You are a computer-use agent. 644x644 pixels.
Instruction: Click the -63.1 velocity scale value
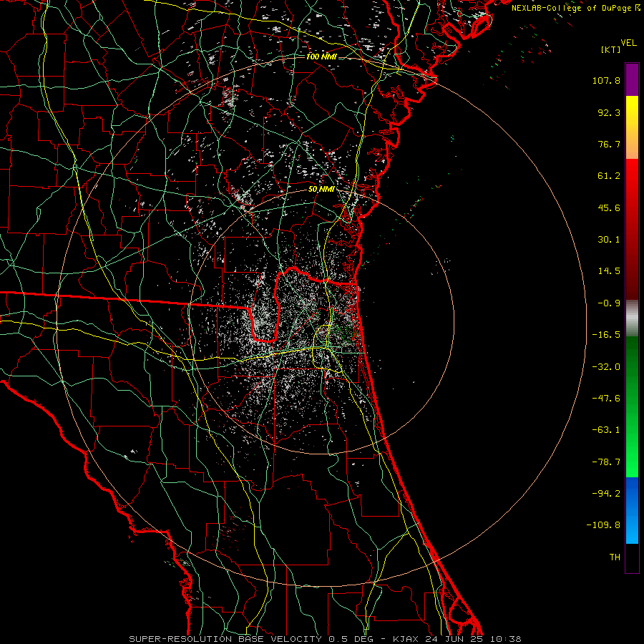(606, 430)
